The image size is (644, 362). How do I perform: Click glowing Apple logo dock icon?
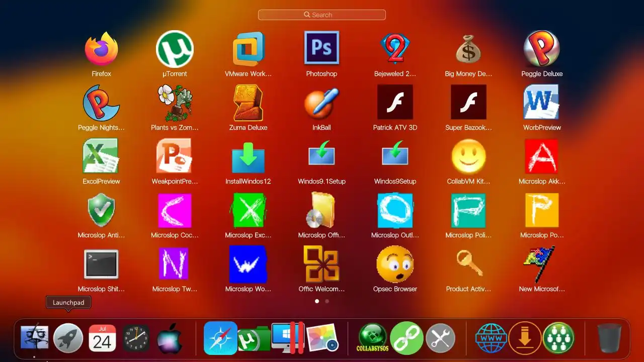[170, 339]
